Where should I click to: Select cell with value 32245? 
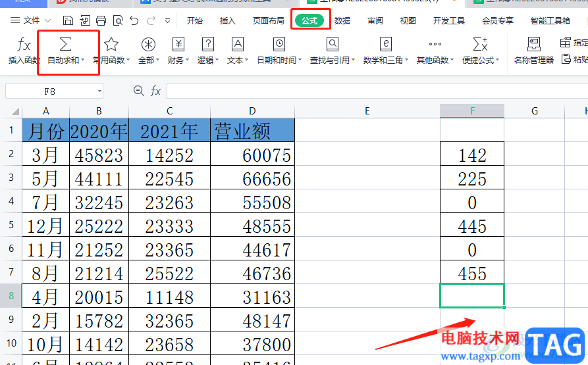tap(99, 201)
